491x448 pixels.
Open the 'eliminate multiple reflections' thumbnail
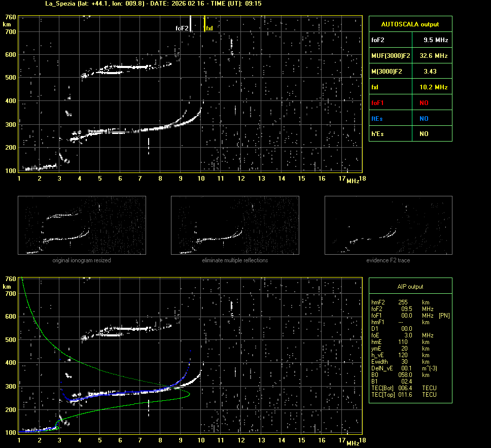pyautogui.click(x=235, y=225)
